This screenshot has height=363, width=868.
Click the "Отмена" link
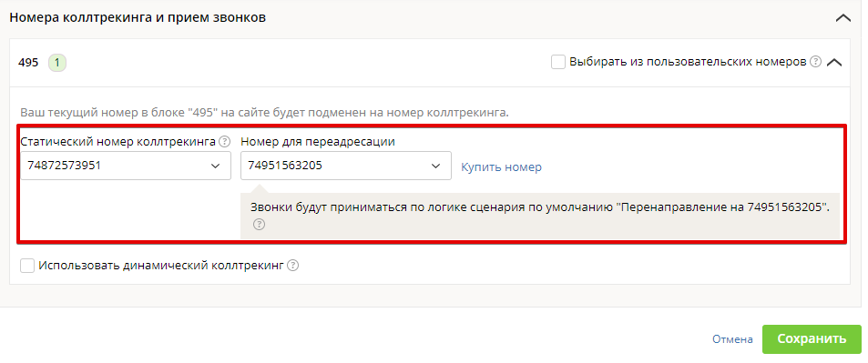point(732,339)
